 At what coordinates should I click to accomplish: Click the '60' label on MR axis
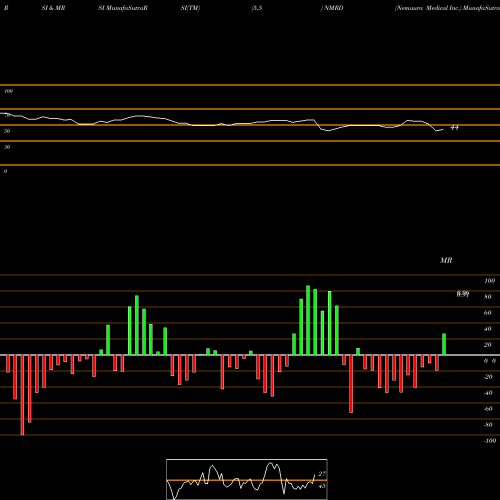(488, 313)
